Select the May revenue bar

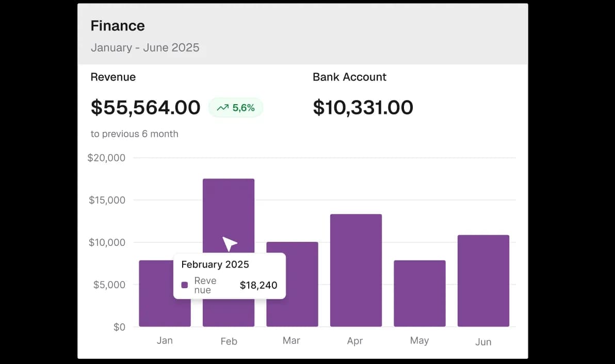click(x=419, y=293)
